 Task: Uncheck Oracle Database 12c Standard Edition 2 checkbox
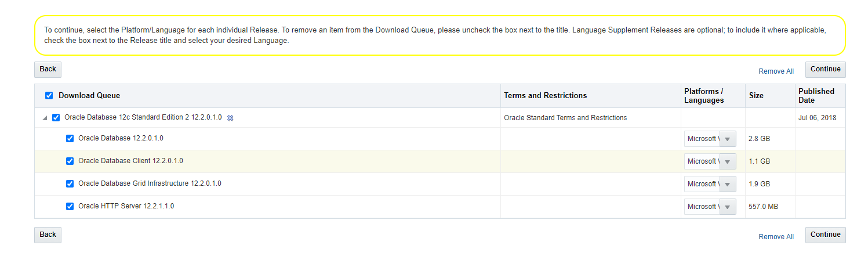click(x=56, y=117)
